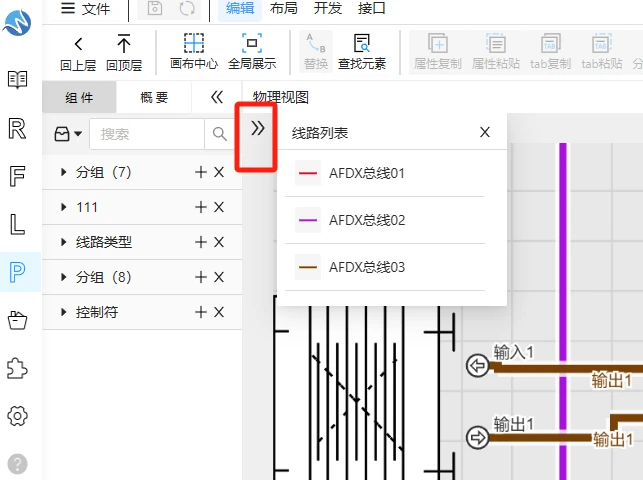The image size is (643, 480).
Task: Delete the 111 group
Action: click(219, 207)
